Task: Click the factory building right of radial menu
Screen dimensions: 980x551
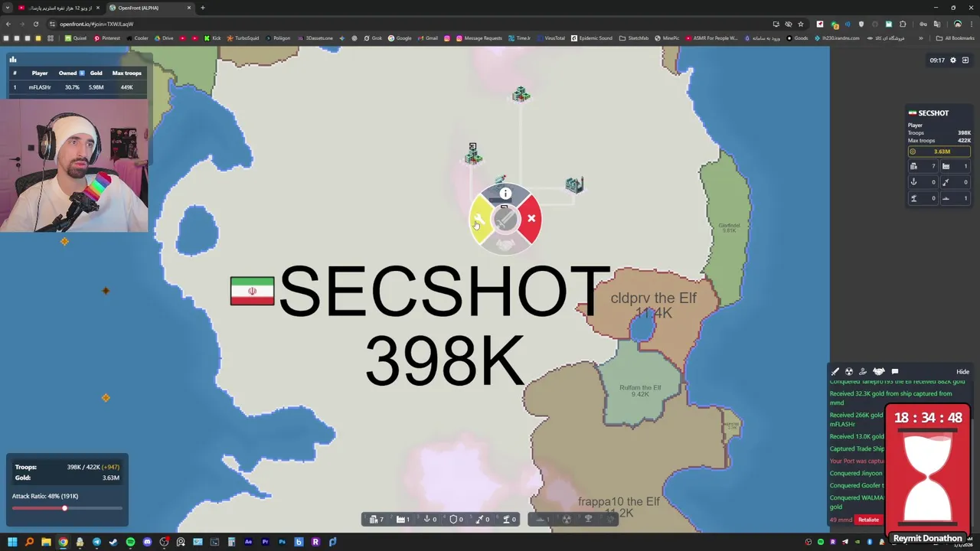Action: pyautogui.click(x=574, y=184)
